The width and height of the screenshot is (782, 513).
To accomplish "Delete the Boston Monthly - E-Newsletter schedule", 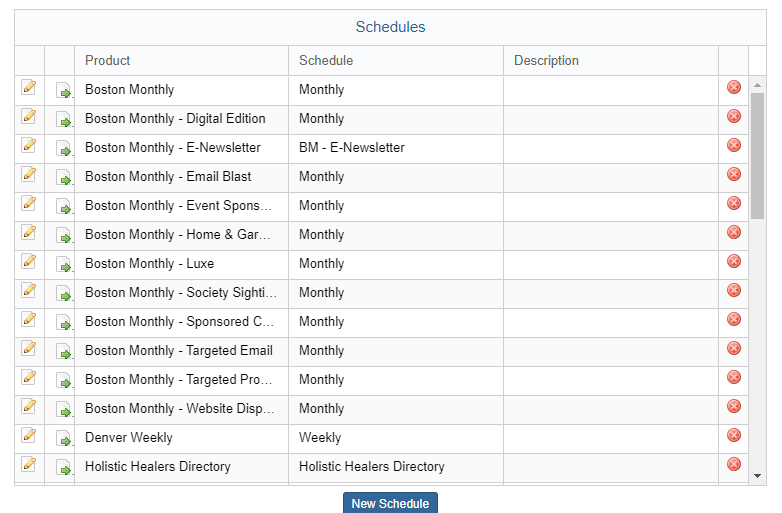I will (x=734, y=145).
